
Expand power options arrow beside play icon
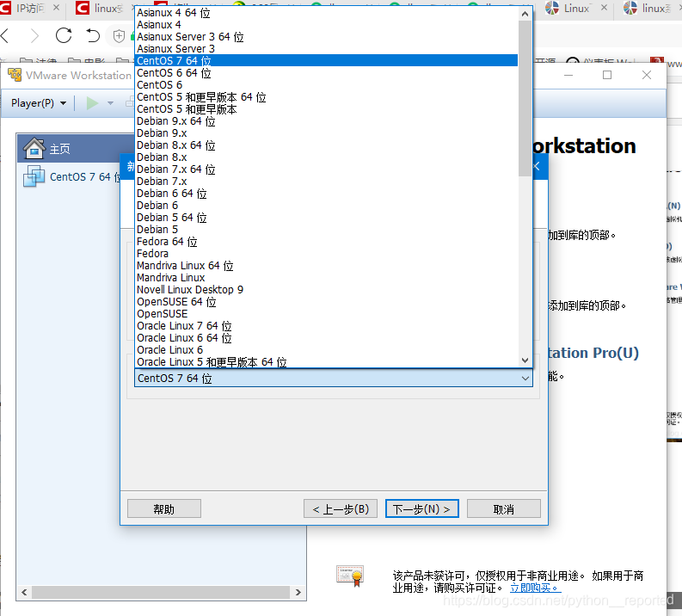pos(110,103)
